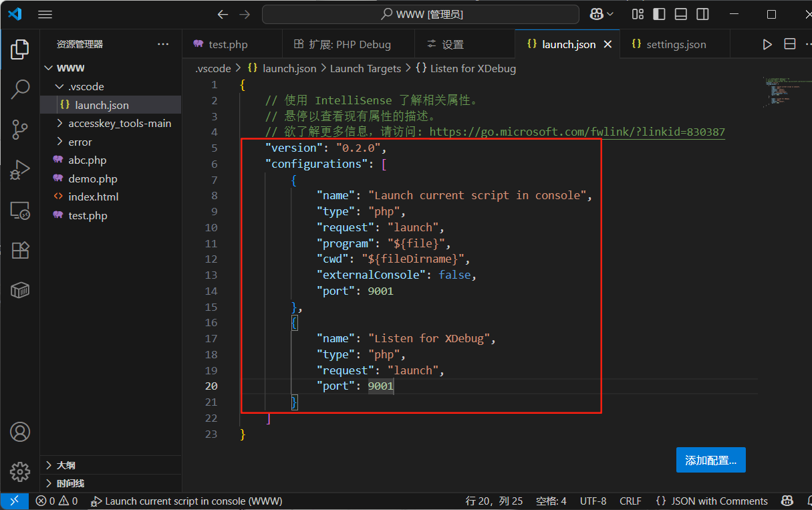Click the WWW command center search box

420,14
